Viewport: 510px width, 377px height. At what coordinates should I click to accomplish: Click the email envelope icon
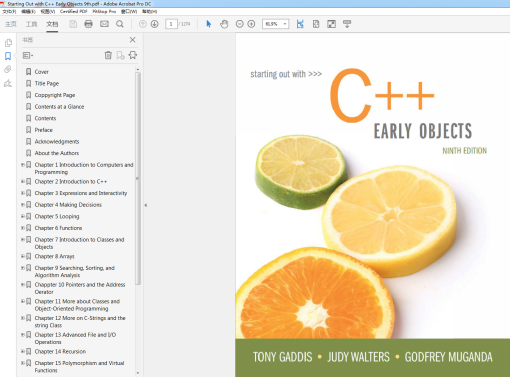coord(104,24)
